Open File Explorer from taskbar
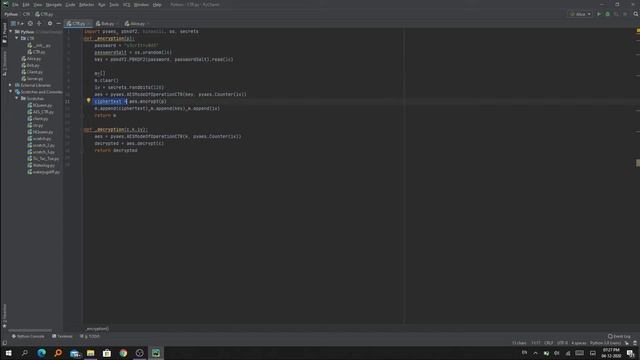640x360 pixels. point(90,353)
